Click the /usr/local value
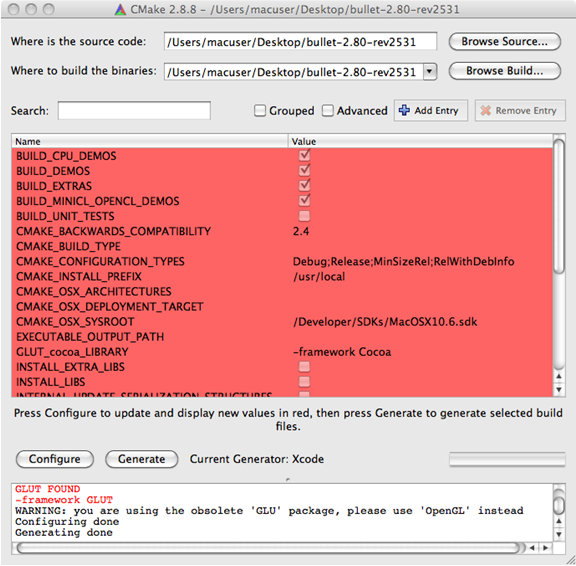576x566 pixels. (319, 276)
